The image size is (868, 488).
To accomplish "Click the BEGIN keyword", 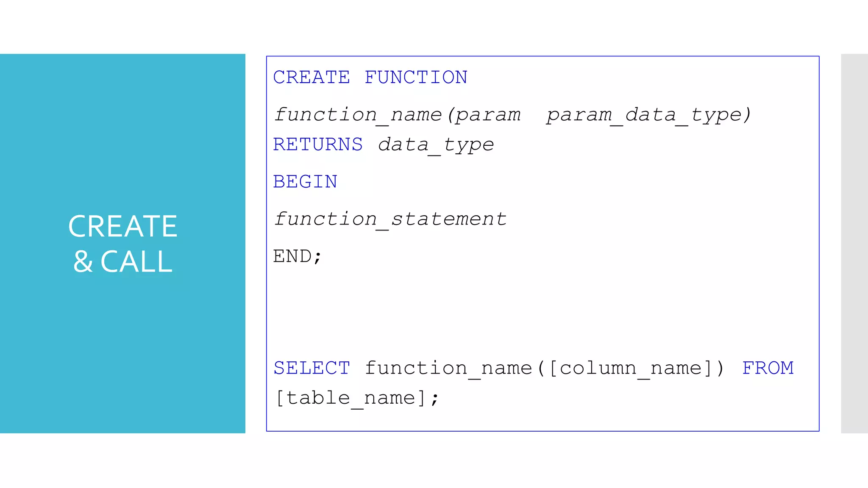I will pos(305,182).
